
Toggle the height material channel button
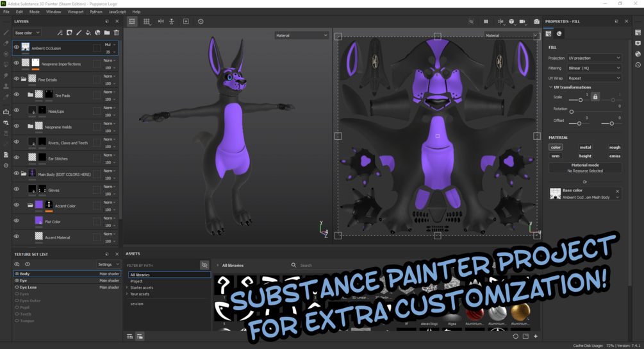(585, 156)
